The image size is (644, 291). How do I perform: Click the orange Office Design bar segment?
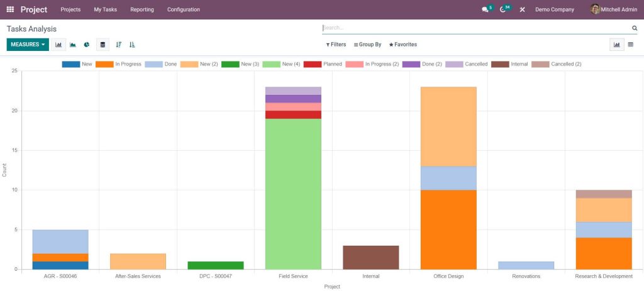click(448, 229)
